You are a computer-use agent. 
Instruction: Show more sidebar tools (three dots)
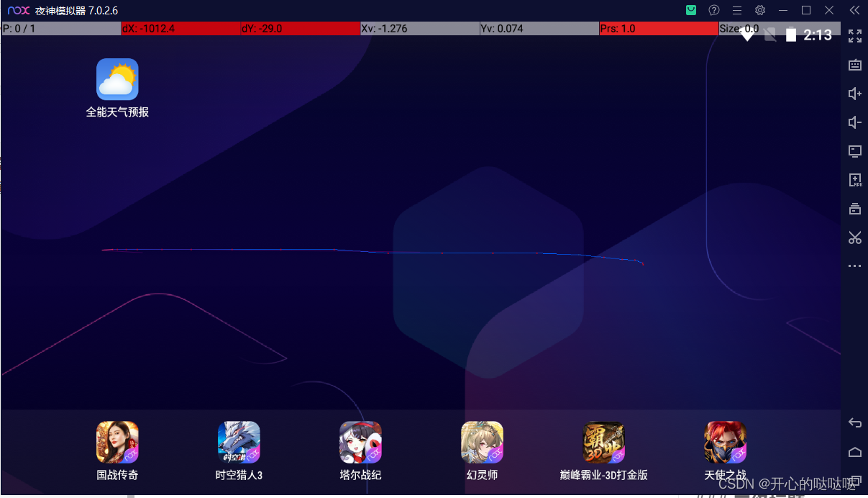(x=855, y=266)
